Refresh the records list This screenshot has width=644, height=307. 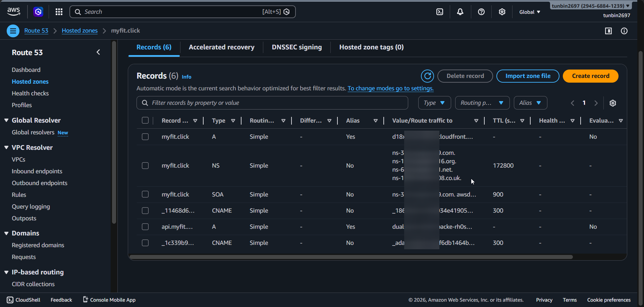click(427, 76)
